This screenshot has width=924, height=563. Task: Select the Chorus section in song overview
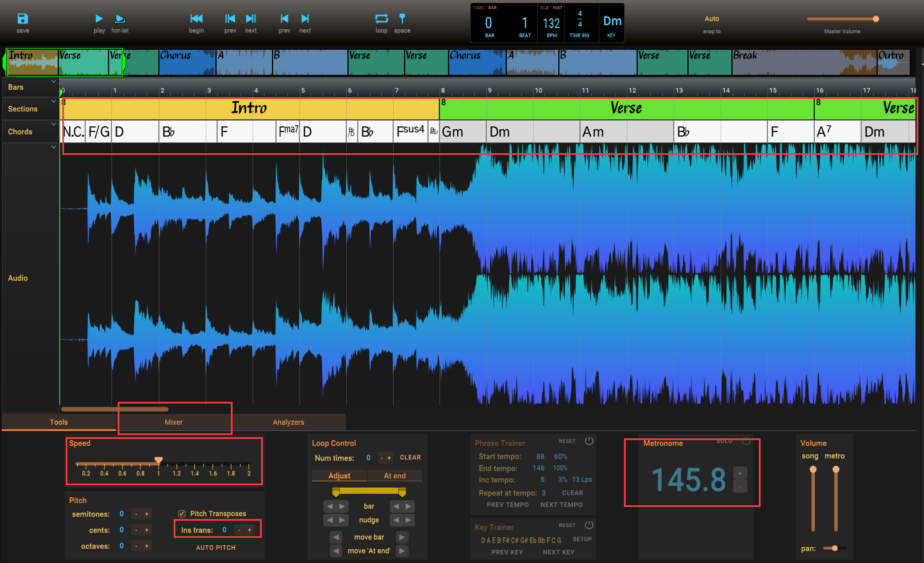187,62
